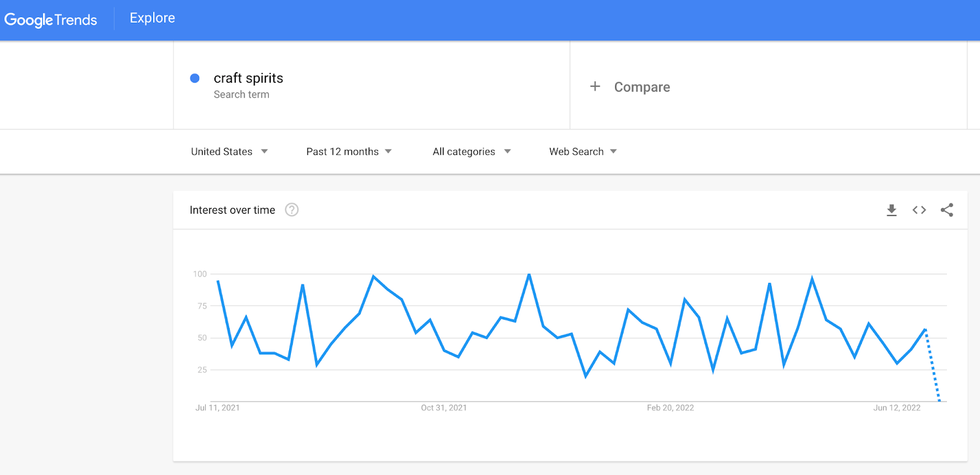Select the Explore menu item

(x=151, y=18)
